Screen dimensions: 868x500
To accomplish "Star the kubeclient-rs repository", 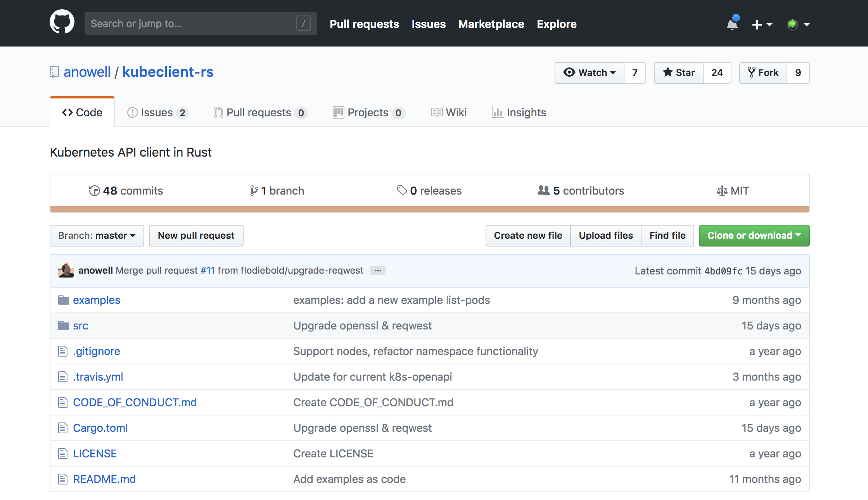I will click(679, 73).
